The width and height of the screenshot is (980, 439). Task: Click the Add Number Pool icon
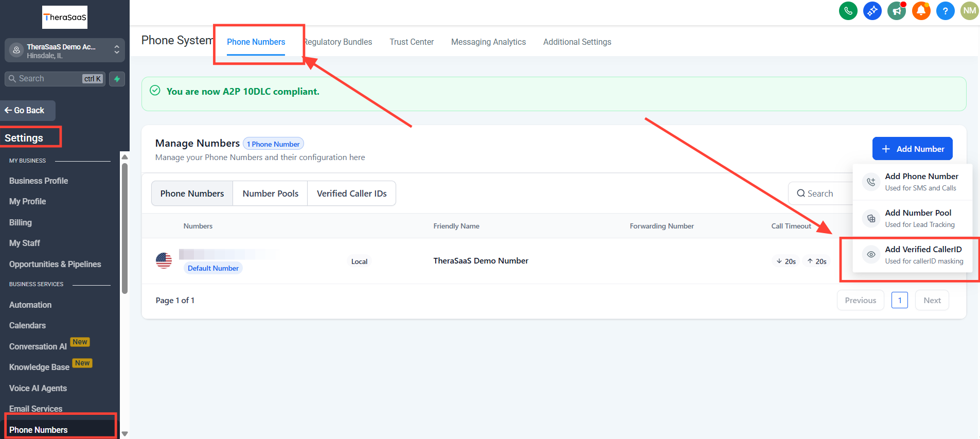coord(871,218)
